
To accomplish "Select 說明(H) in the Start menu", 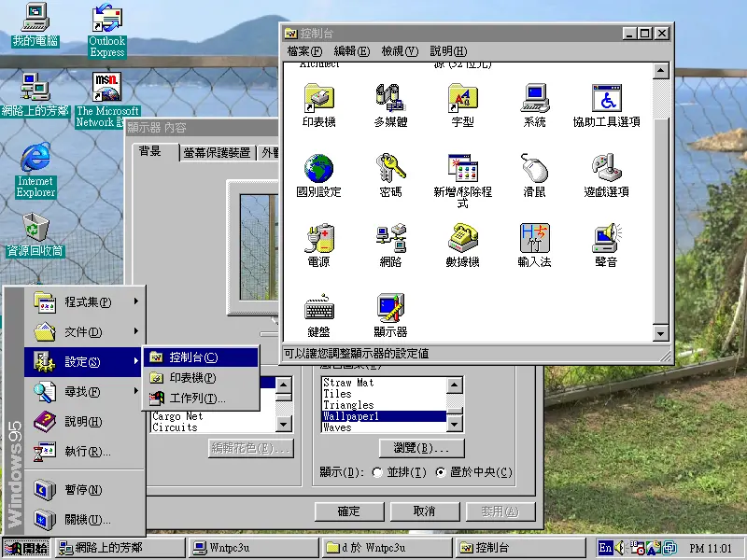I will 84,422.
